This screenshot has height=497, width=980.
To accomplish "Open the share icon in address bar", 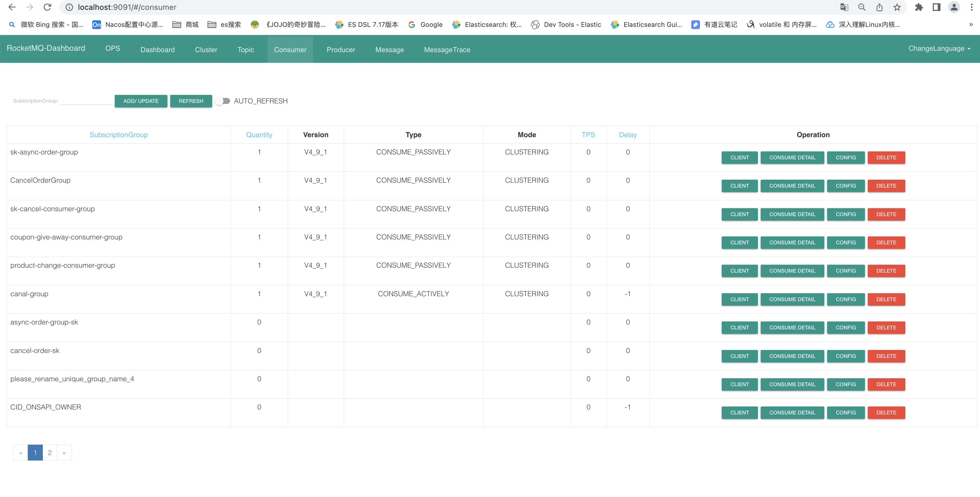I will click(x=879, y=7).
